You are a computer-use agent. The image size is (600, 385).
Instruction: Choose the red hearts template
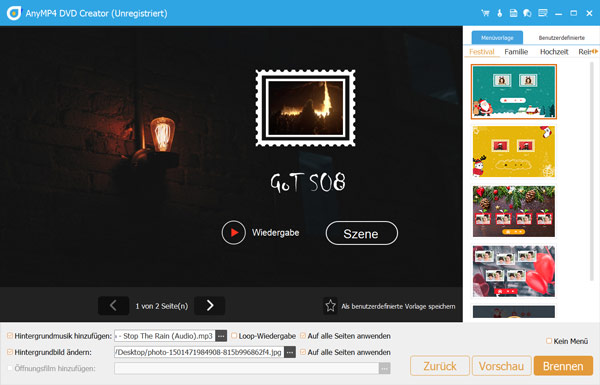point(514,271)
